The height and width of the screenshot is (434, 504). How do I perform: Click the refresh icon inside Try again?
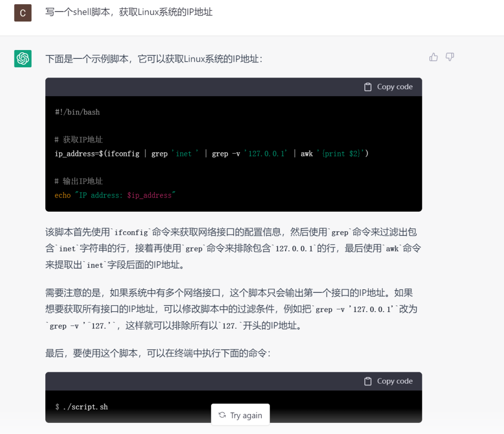(x=222, y=414)
